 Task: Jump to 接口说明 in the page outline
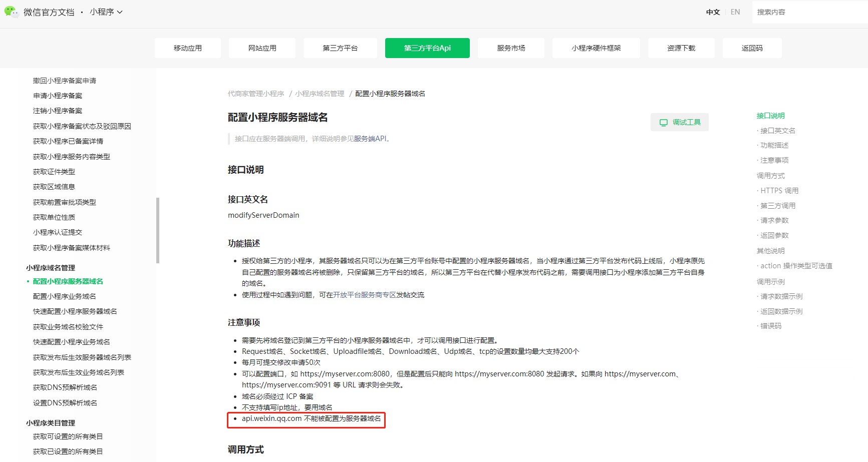click(771, 116)
